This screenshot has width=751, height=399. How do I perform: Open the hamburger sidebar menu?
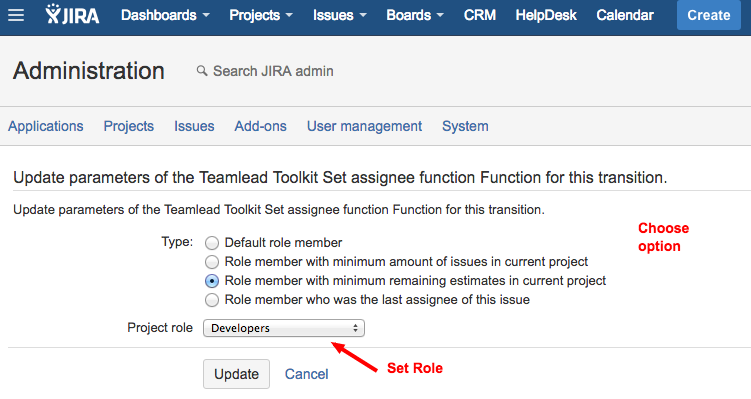pos(16,15)
